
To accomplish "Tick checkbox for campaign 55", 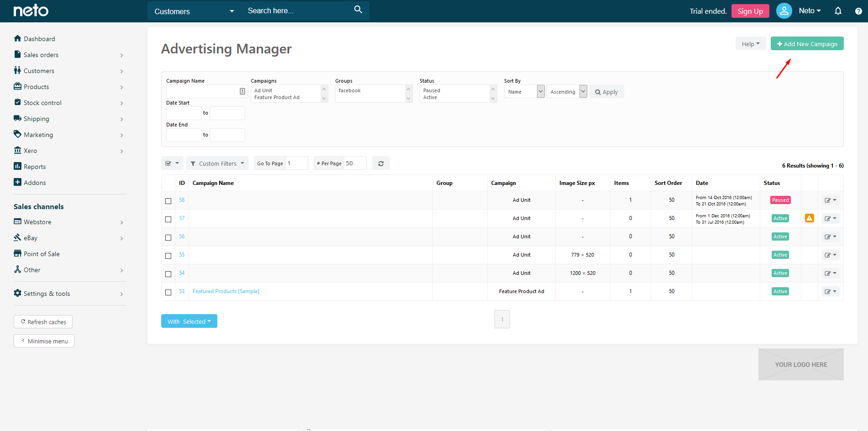I will 168,256.
